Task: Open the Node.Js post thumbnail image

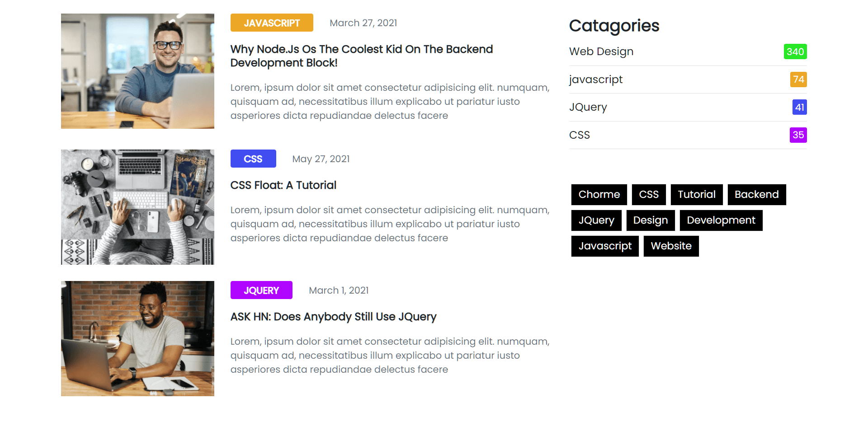Action: point(137,71)
